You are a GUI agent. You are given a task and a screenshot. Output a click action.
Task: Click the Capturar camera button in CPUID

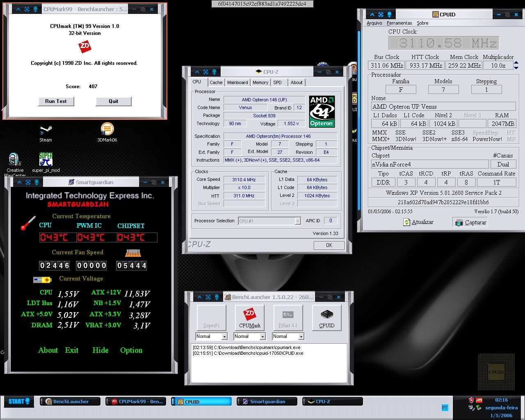point(470,222)
